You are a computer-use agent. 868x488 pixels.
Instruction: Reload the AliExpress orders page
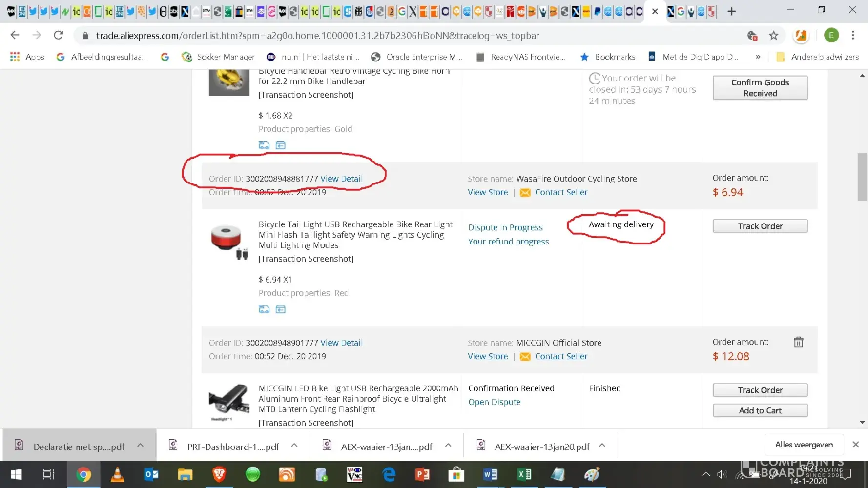tap(59, 35)
